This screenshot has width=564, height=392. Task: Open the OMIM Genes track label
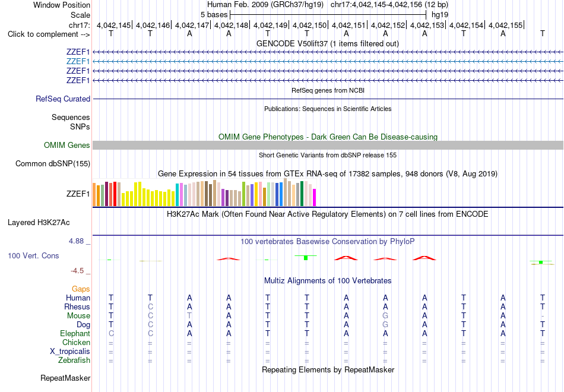[x=66, y=145]
